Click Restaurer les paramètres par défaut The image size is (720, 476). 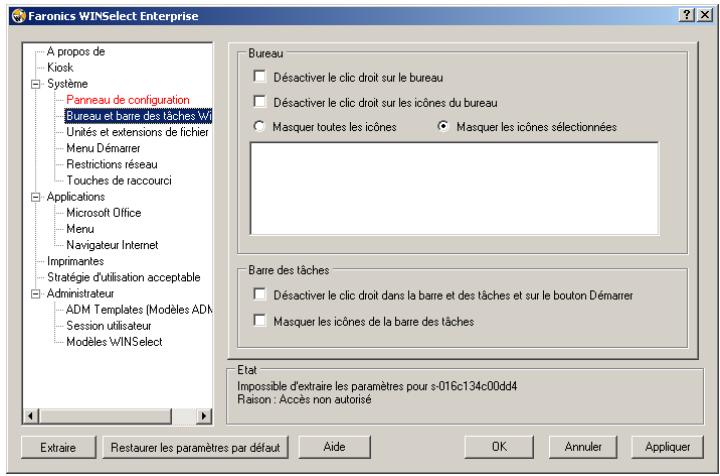pyautogui.click(x=195, y=447)
